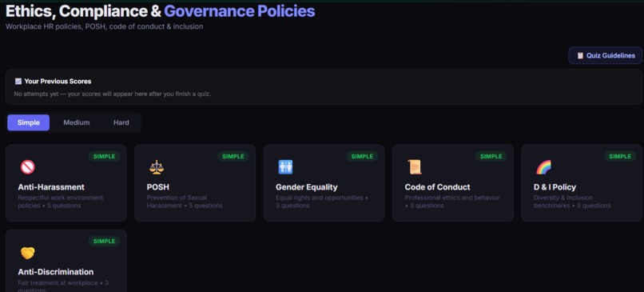Image resolution: width=644 pixels, height=292 pixels.
Task: Open the Code of Conduct card title
Action: [x=437, y=187]
